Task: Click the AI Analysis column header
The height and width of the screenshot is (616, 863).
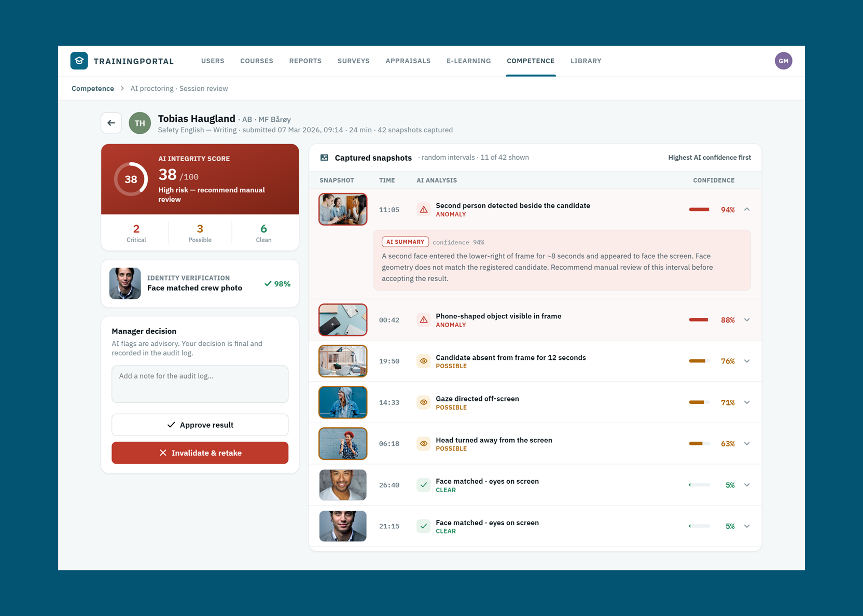Action: tap(437, 180)
